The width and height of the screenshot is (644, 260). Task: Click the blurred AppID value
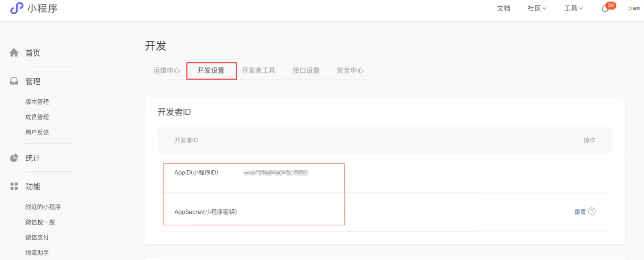276,173
